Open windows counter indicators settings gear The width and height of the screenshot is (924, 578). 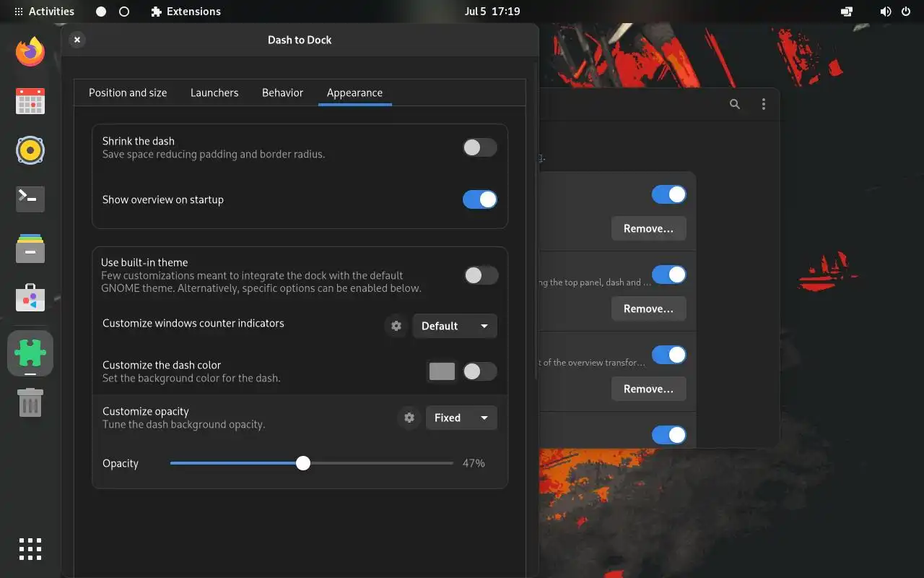click(396, 326)
